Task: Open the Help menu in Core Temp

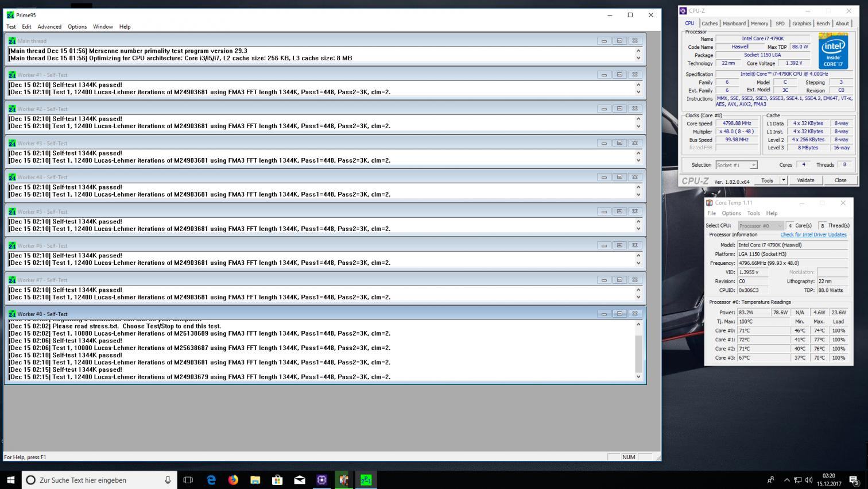Action: 772,213
